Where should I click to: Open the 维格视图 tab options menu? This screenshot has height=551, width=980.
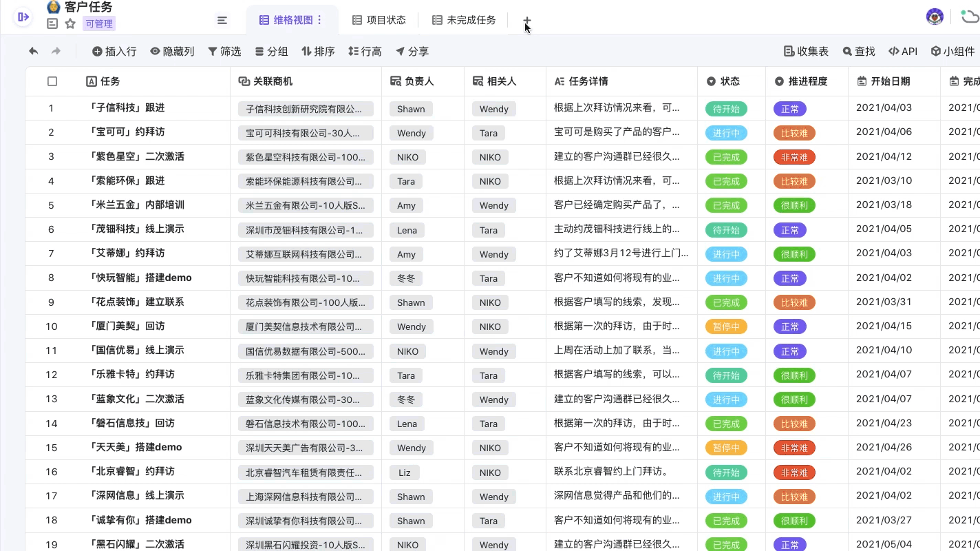coord(319,20)
